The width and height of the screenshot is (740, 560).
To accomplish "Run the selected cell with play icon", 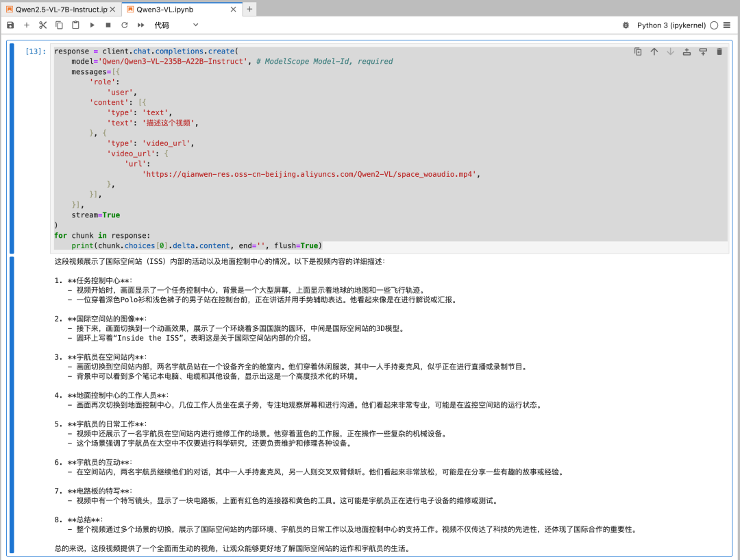I will point(92,25).
